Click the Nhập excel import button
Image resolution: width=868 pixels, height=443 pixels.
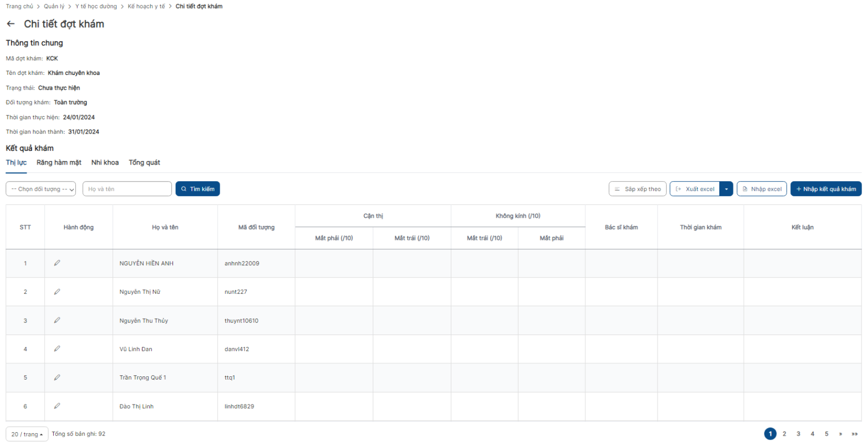762,189
